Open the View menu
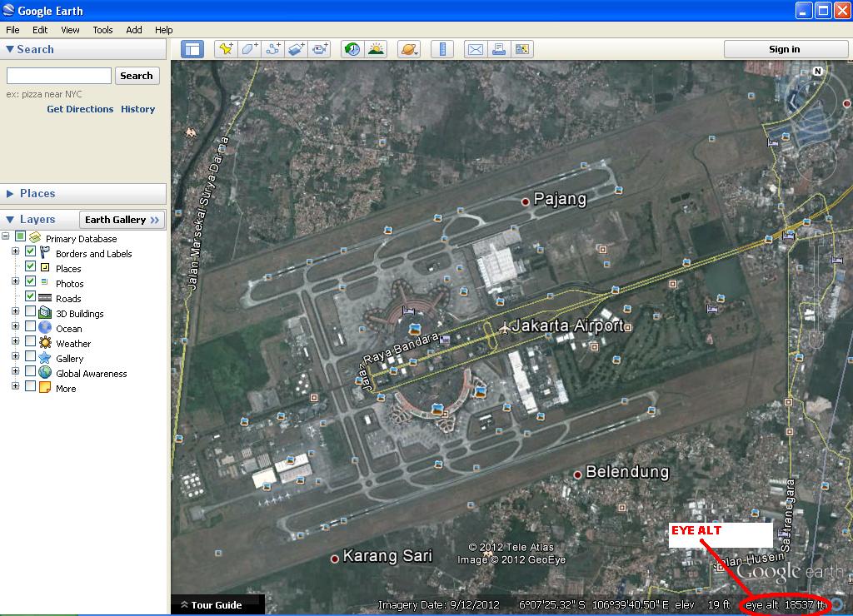The image size is (853, 616). click(x=70, y=30)
